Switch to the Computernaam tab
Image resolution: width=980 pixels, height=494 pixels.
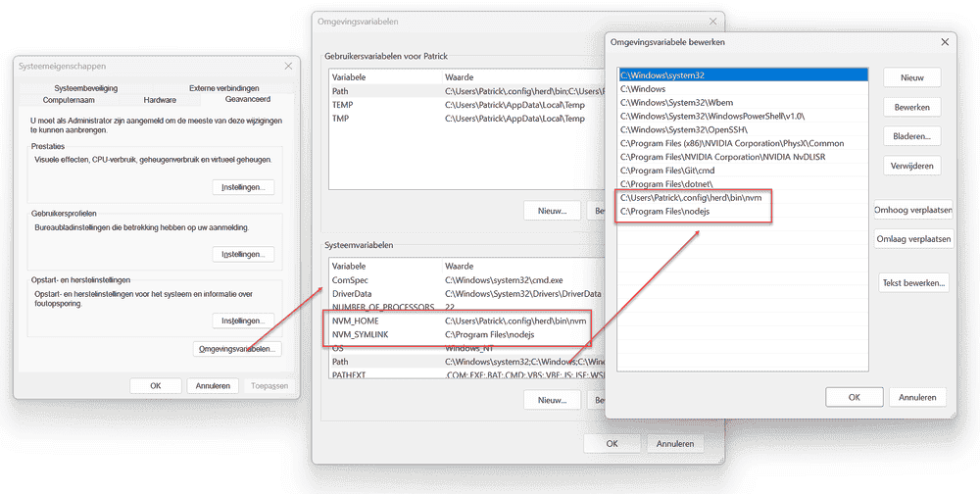tap(69, 100)
